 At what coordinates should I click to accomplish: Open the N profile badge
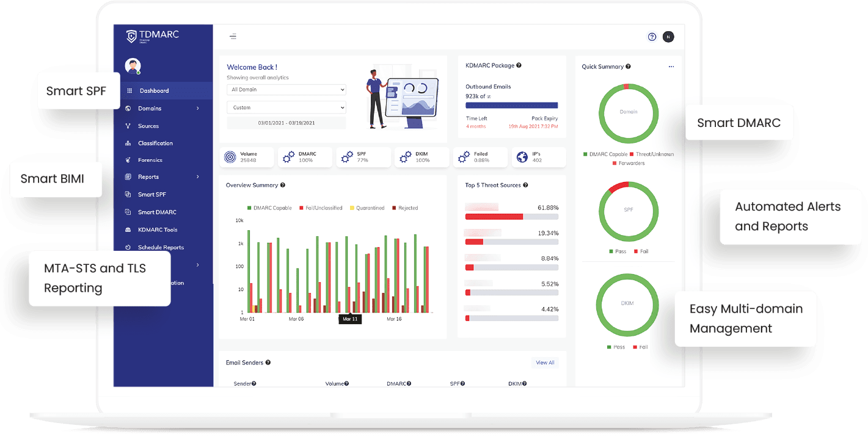click(668, 37)
